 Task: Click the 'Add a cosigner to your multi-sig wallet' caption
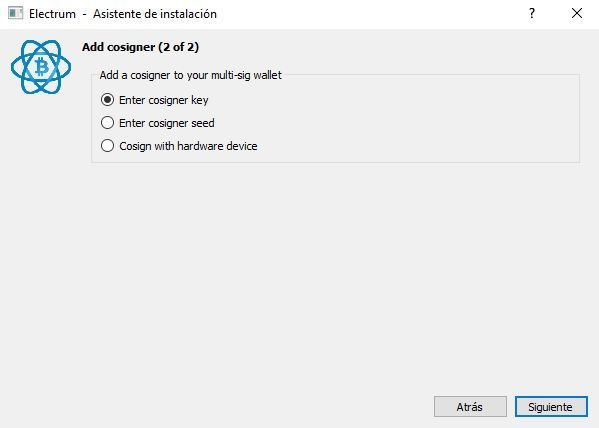coord(190,75)
